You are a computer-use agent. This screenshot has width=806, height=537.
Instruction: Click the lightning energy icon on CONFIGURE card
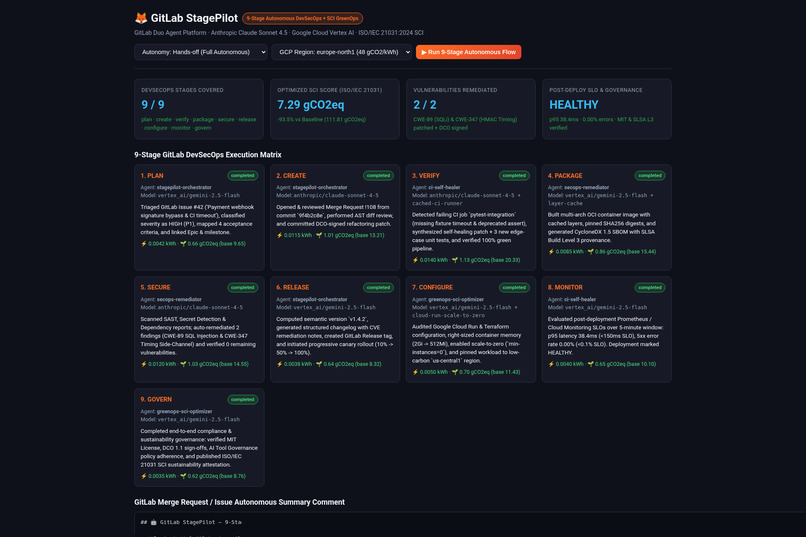(415, 372)
